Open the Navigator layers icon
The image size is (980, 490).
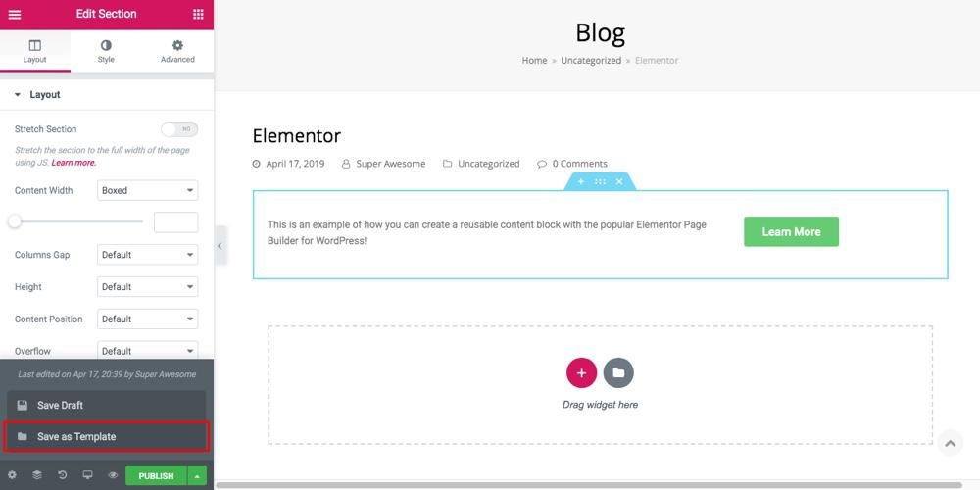click(37, 475)
